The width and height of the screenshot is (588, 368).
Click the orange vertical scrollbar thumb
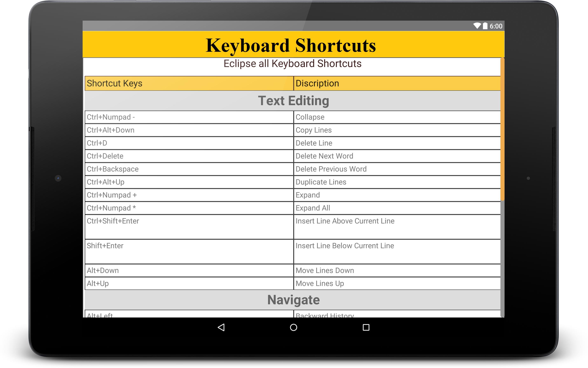click(502, 129)
